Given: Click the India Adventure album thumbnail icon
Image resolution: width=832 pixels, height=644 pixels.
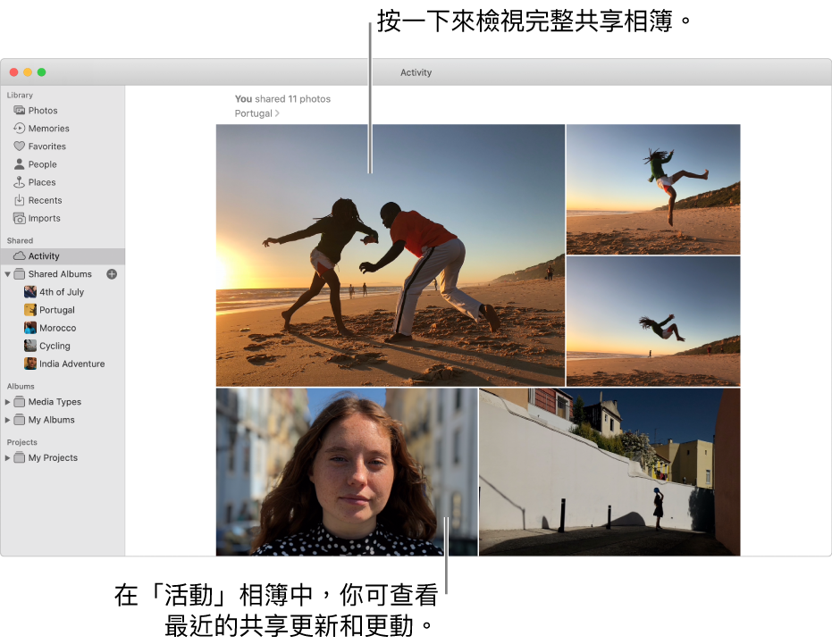Looking at the screenshot, I should [30, 364].
